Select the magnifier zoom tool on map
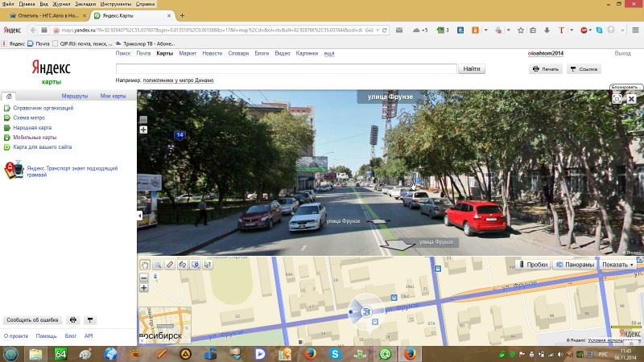The image size is (644, 362). [x=157, y=265]
